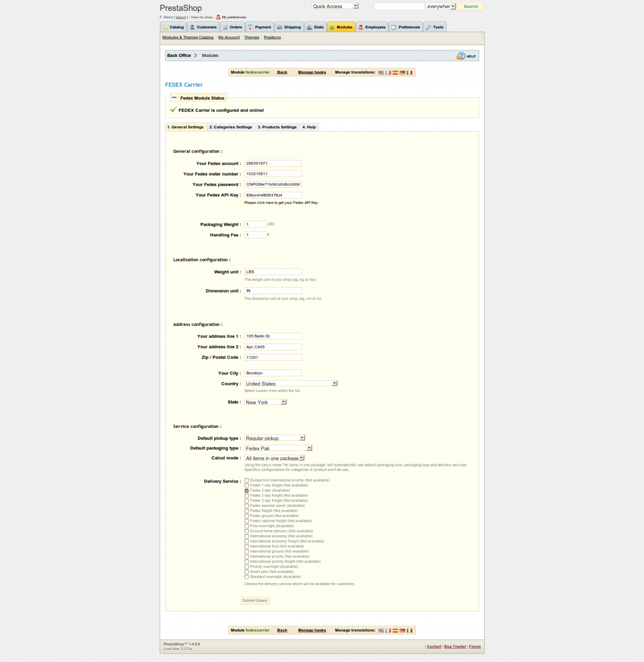Open the Tools tab wrench icon

(428, 27)
